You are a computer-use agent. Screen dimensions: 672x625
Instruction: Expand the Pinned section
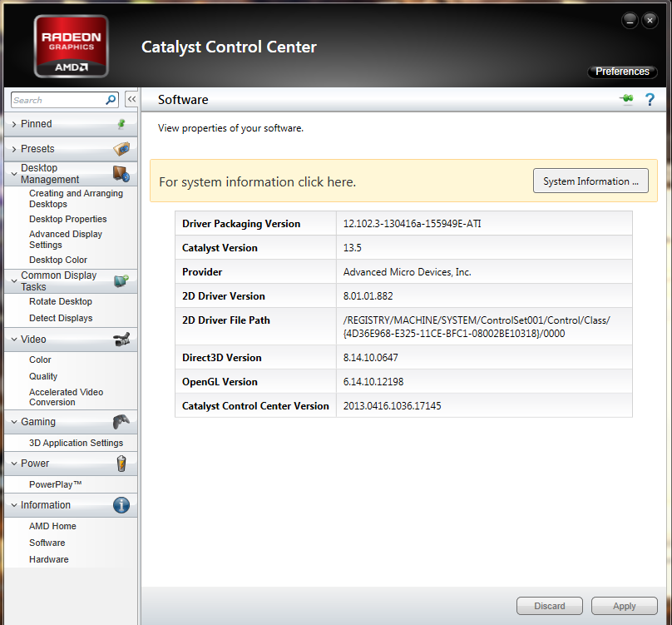tap(14, 124)
